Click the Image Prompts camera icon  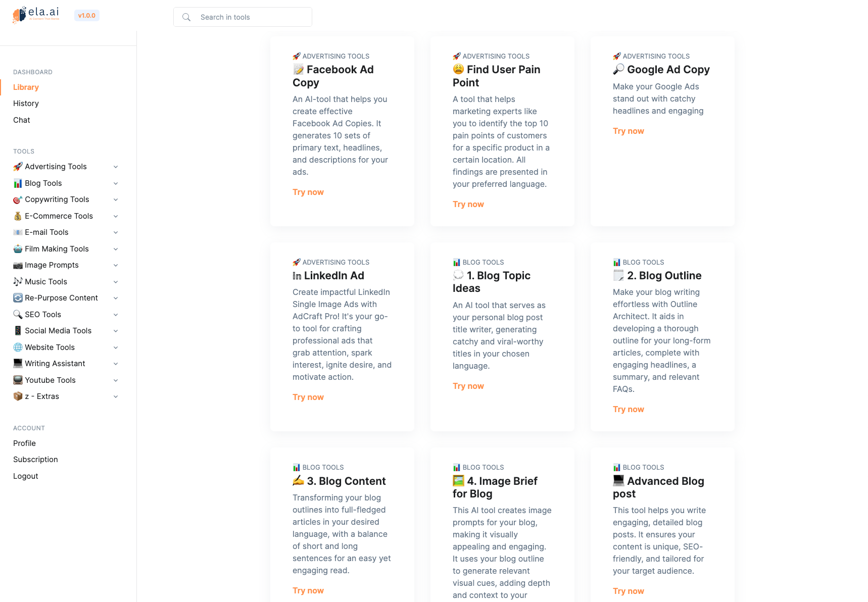click(x=18, y=265)
